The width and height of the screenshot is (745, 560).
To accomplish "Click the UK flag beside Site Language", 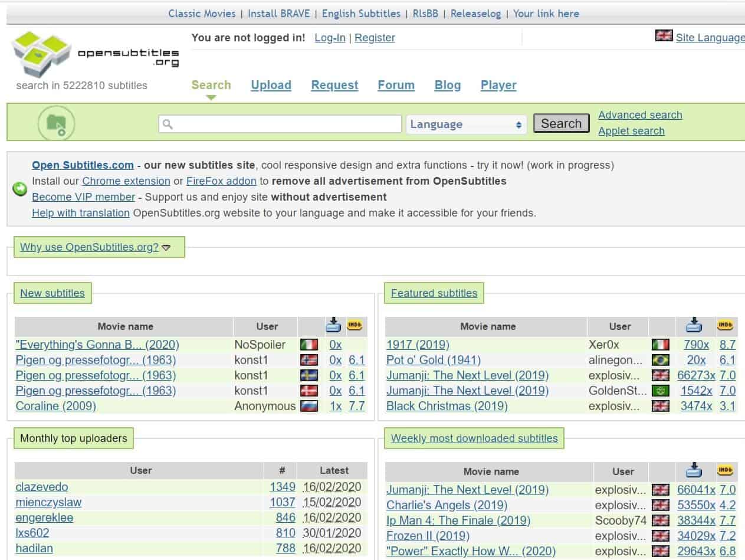I will [664, 36].
